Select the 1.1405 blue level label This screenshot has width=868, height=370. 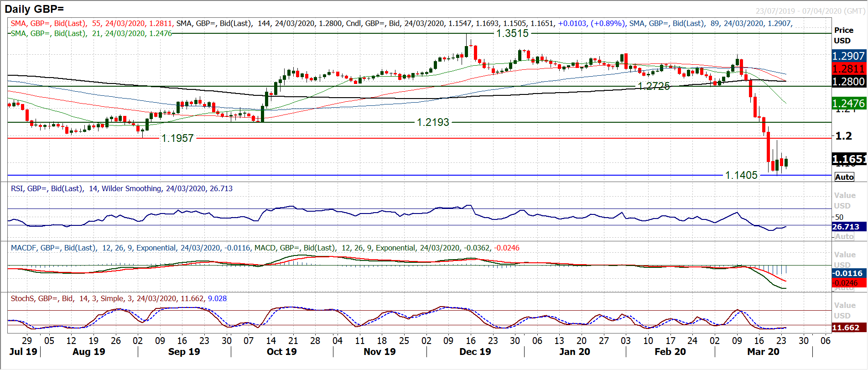click(741, 175)
